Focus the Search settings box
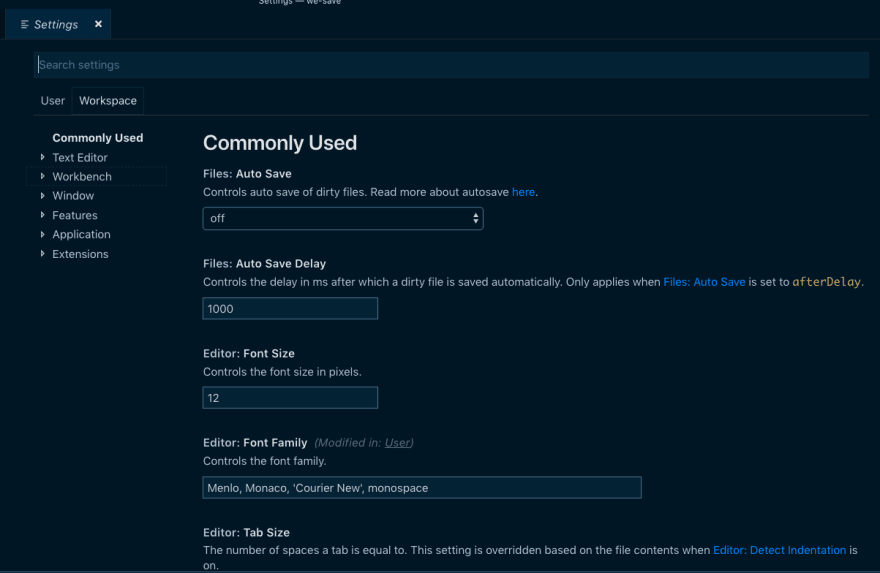This screenshot has height=573, width=880. click(x=451, y=65)
